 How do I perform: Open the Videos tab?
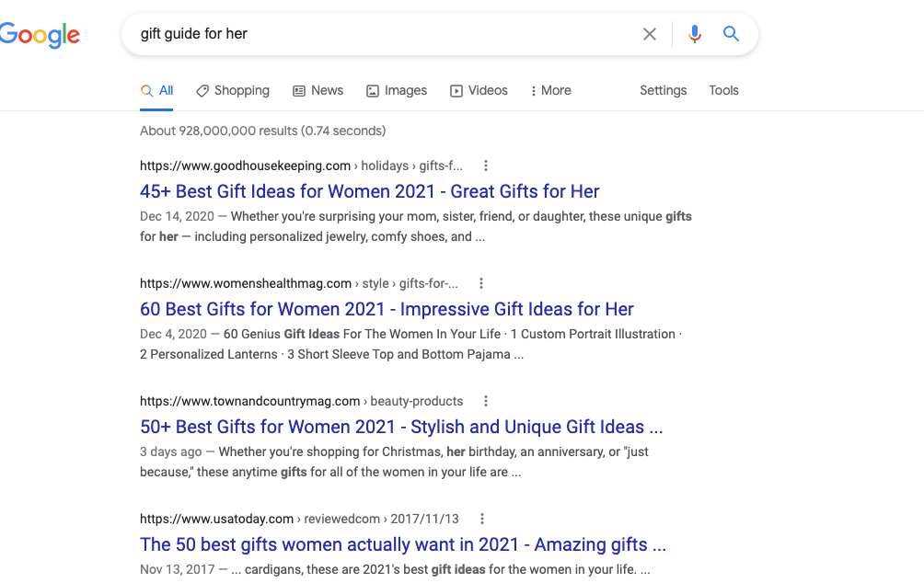click(479, 91)
